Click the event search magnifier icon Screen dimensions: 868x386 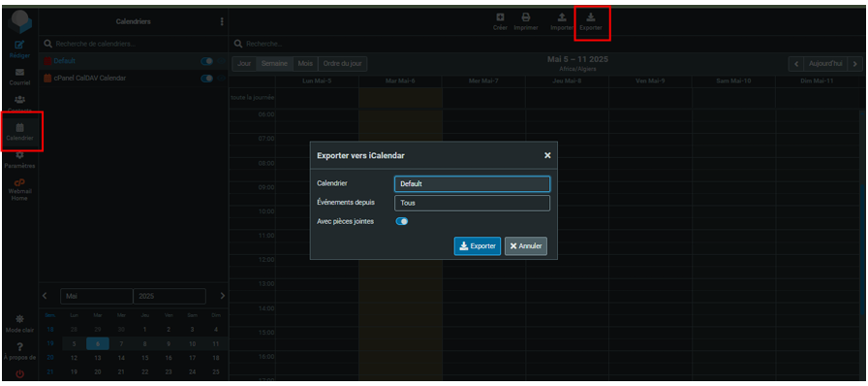238,44
